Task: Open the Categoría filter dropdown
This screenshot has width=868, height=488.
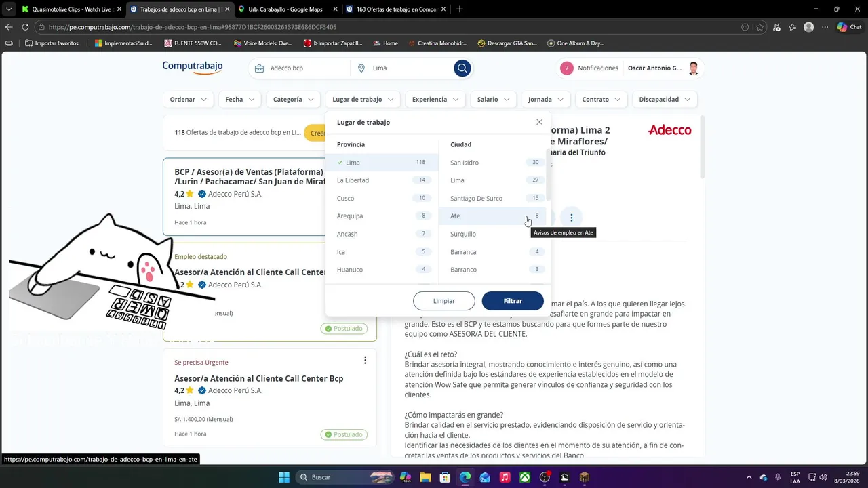Action: point(294,100)
